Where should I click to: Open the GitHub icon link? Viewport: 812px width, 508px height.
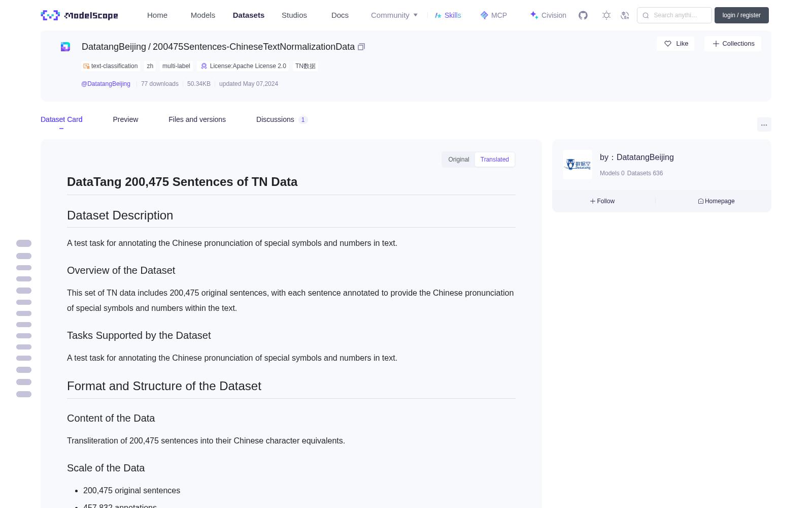(583, 15)
